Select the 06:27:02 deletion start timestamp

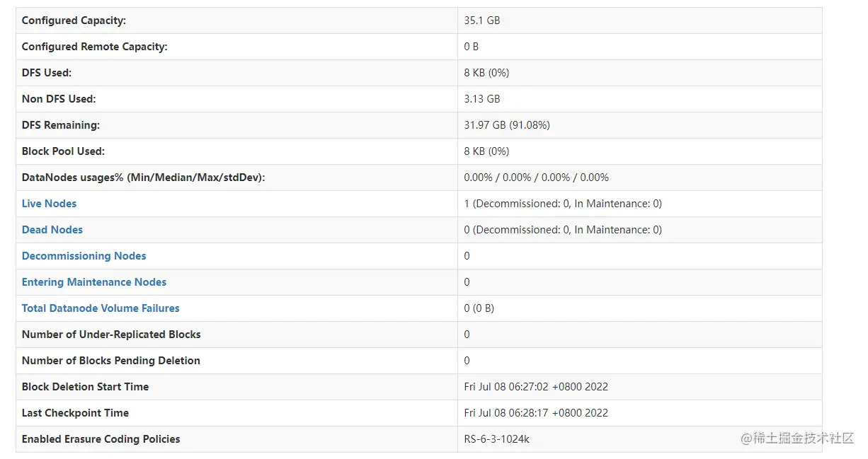(x=536, y=387)
